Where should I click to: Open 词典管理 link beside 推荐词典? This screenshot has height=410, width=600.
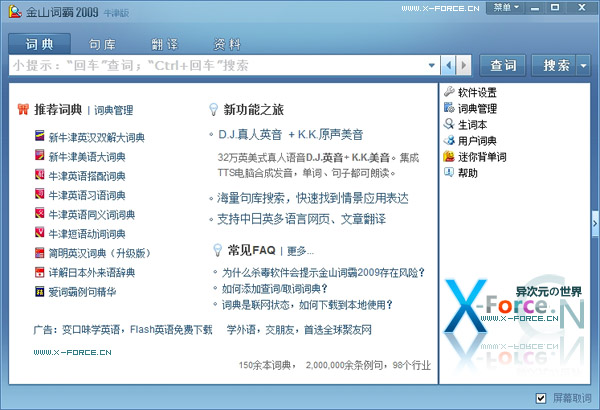pos(114,110)
